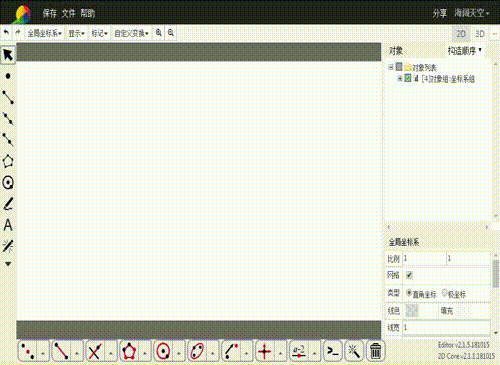Switch to 3D mode
500x365 pixels.
tap(480, 34)
